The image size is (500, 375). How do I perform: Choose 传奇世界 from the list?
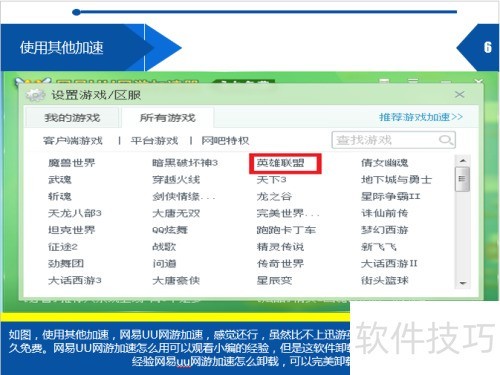(x=280, y=264)
